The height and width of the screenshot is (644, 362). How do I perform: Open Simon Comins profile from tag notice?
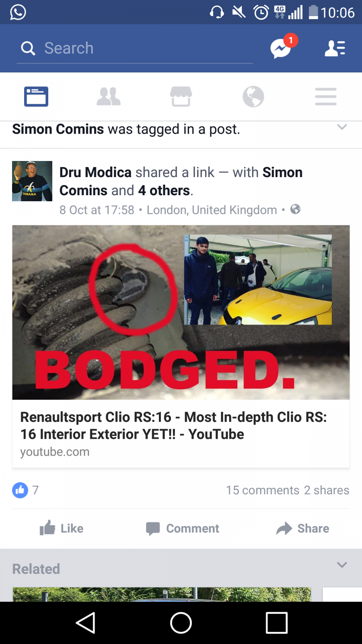click(58, 129)
